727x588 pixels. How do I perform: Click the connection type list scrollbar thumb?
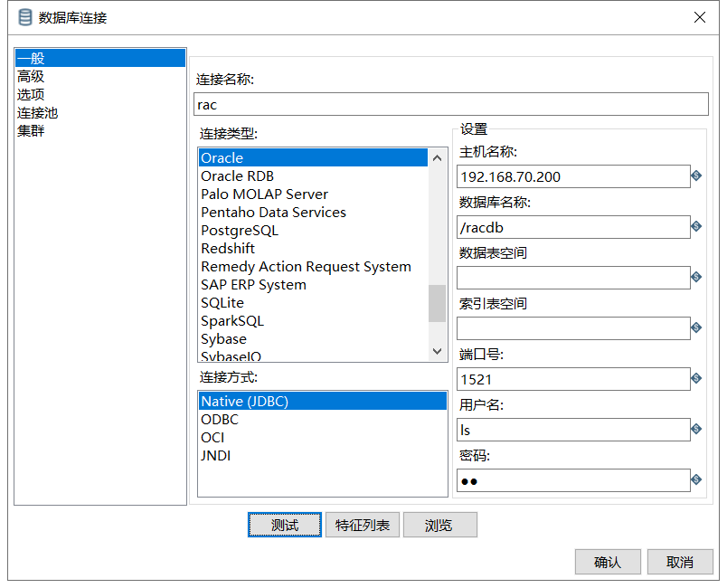tap(437, 303)
